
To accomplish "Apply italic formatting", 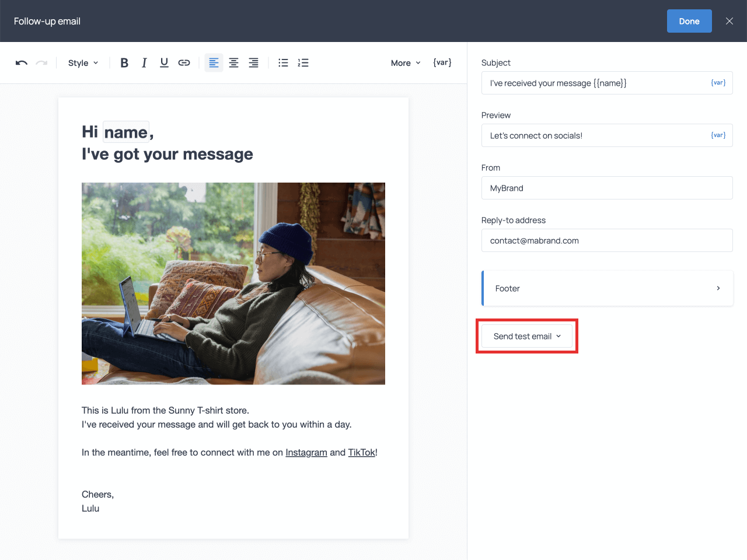I will (144, 62).
